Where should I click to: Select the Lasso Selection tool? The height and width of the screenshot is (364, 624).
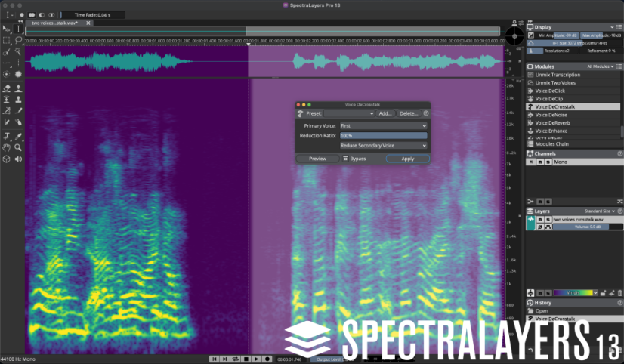tap(18, 40)
